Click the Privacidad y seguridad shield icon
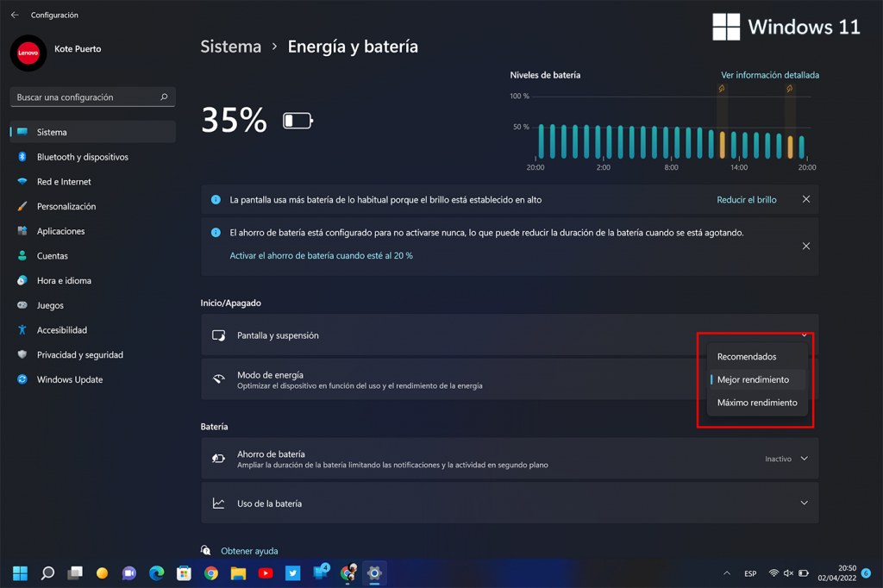Screen dimensions: 883x588 click(x=22, y=355)
